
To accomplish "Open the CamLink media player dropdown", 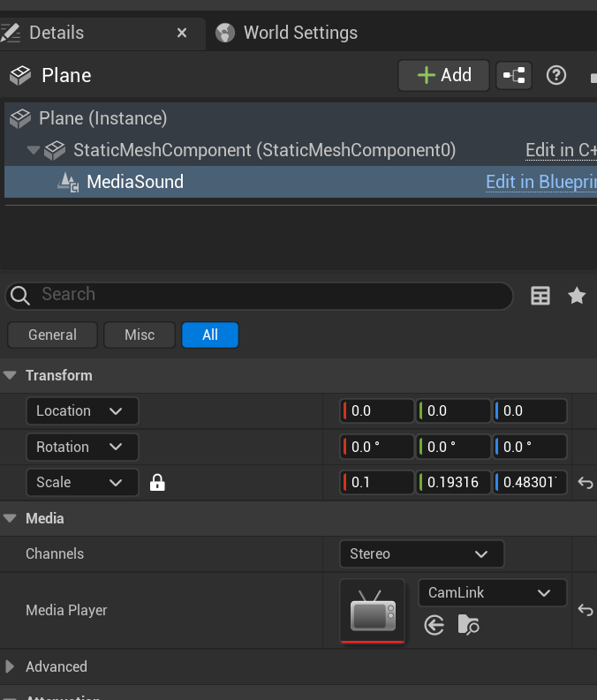I will (491, 593).
